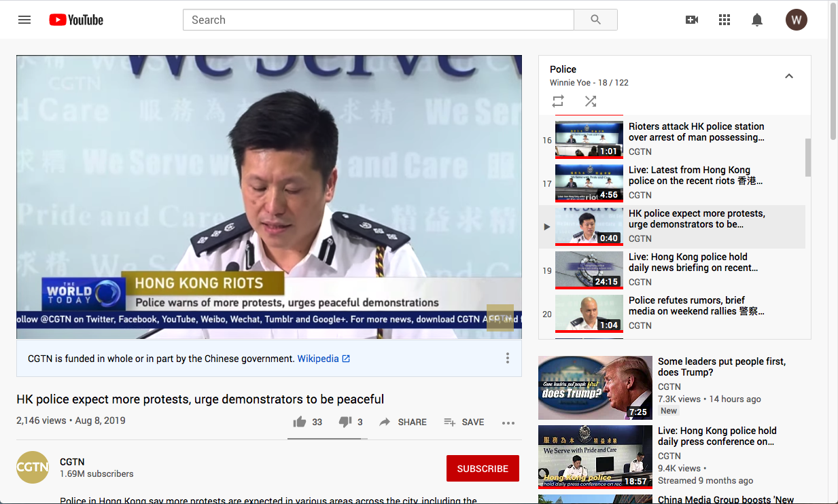Click the account avatar W
This screenshot has width=838, height=504.
point(797,20)
